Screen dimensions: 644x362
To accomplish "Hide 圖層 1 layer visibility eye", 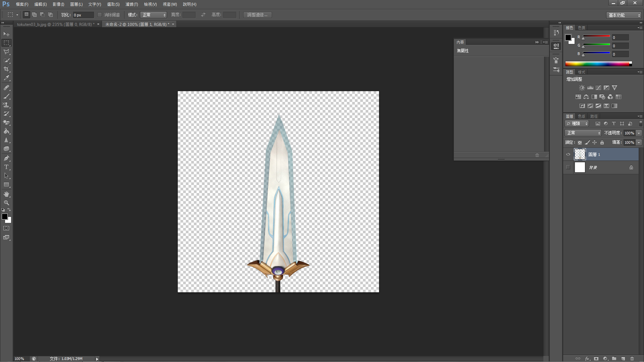I will tap(568, 155).
